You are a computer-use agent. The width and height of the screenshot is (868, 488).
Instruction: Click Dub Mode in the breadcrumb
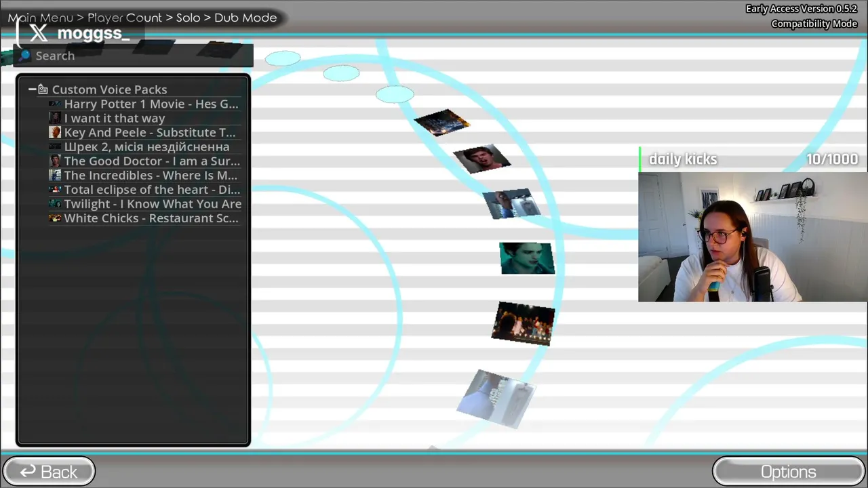pyautogui.click(x=245, y=18)
